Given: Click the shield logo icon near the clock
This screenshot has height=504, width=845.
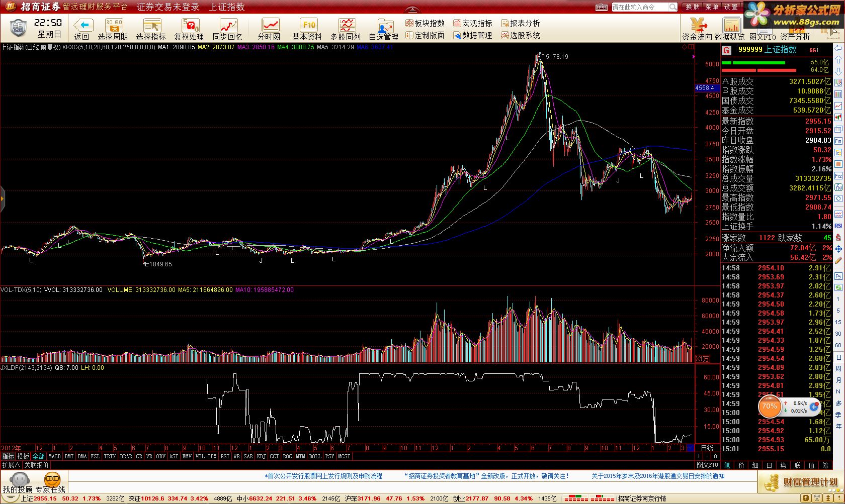Looking at the screenshot, I should [18, 28].
